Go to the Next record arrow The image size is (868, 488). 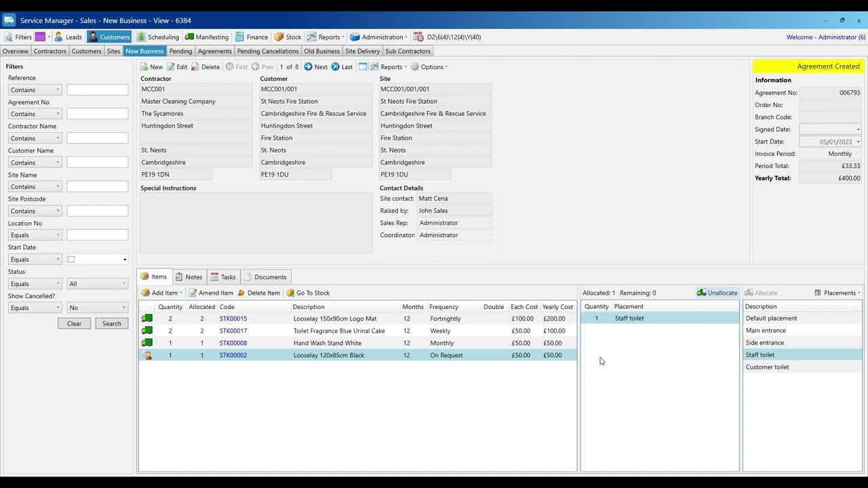(308, 67)
